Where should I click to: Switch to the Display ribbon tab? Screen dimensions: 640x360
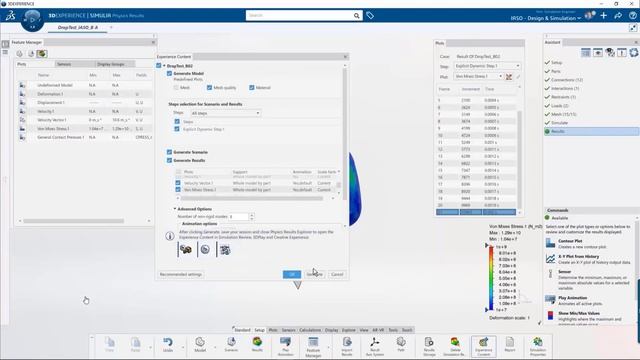click(331, 330)
